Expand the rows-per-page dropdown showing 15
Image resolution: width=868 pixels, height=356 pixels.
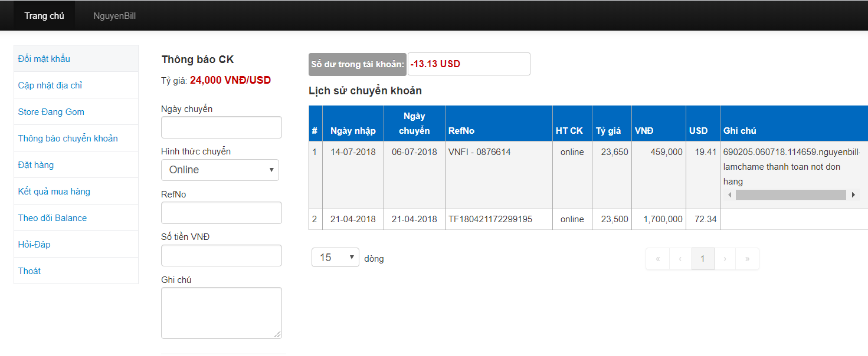click(335, 258)
